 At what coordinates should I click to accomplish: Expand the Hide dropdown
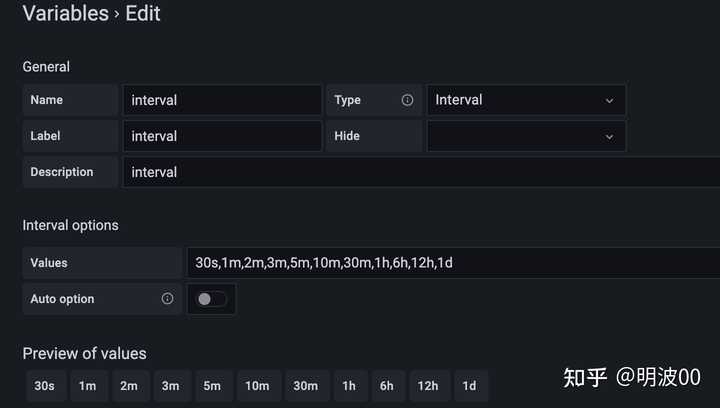click(525, 136)
